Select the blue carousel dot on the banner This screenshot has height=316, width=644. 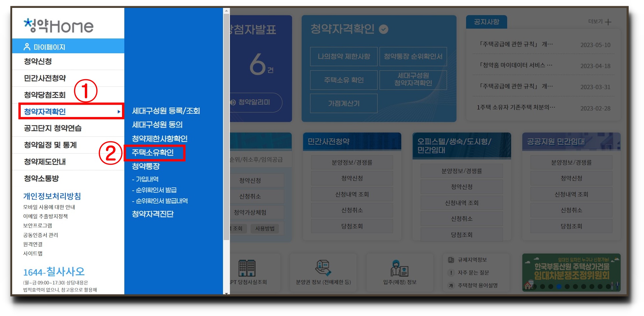559,286
